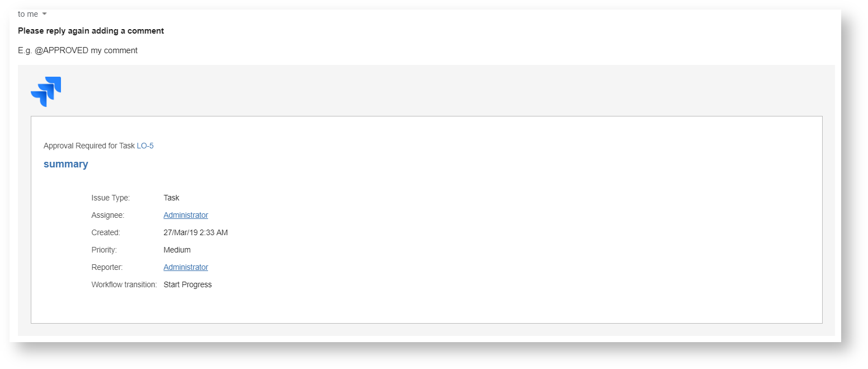
Task: Click the 'Created:' field label
Action: tap(106, 232)
